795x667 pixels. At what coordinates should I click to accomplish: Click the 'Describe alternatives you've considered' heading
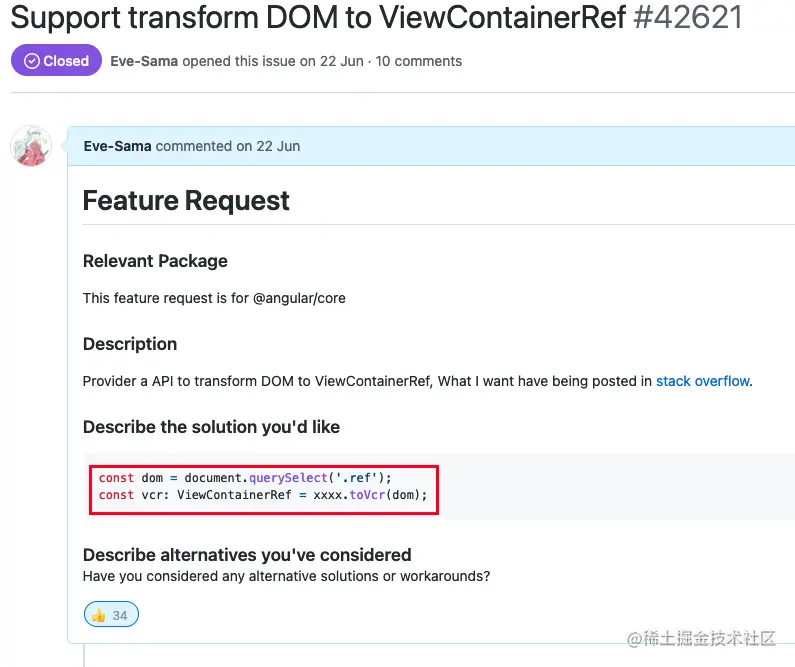[247, 555]
